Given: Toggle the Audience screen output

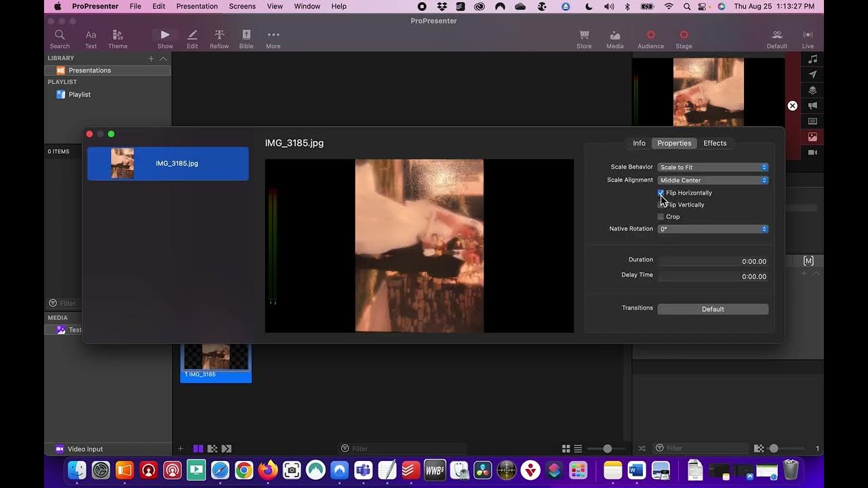Looking at the screenshot, I should [651, 39].
